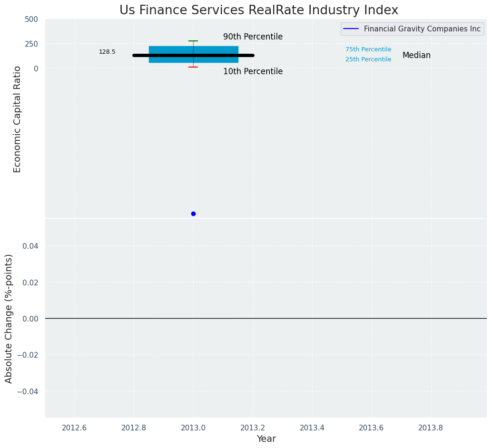
Task: Select the 25th Percentile legend label
Action: coord(368,59)
